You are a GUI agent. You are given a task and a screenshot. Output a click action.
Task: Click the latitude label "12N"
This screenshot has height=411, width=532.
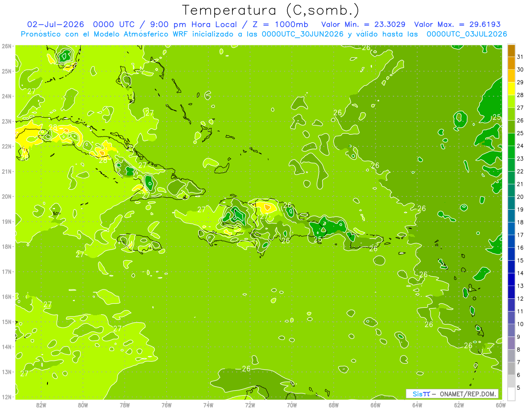click(7, 397)
